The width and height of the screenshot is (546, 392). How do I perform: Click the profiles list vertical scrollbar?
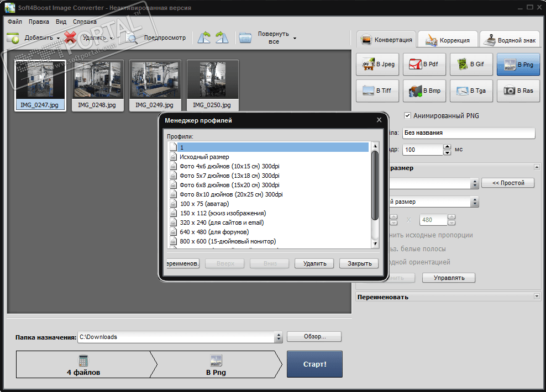tap(375, 186)
